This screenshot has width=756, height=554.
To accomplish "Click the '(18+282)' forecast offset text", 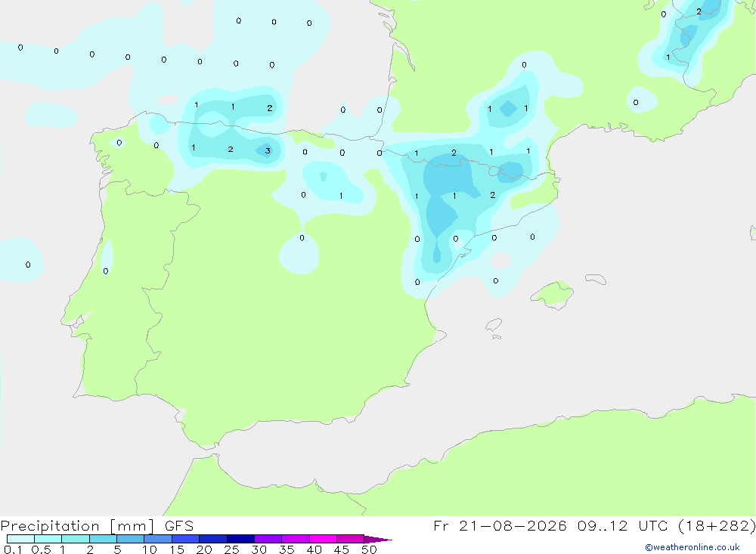I will [717, 525].
